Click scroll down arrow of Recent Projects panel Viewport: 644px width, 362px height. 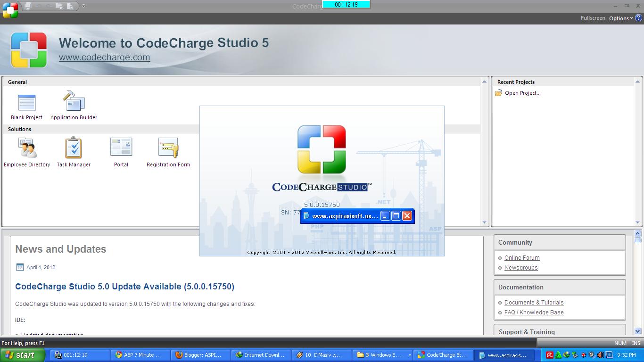pos(638,222)
